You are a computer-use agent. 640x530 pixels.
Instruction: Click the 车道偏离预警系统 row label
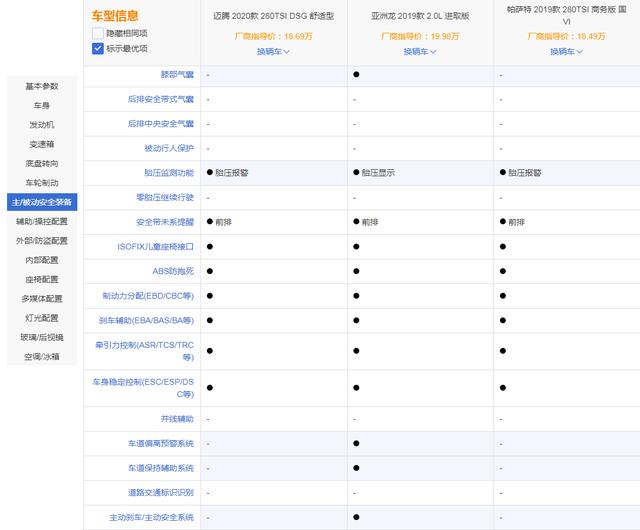pyautogui.click(x=160, y=443)
